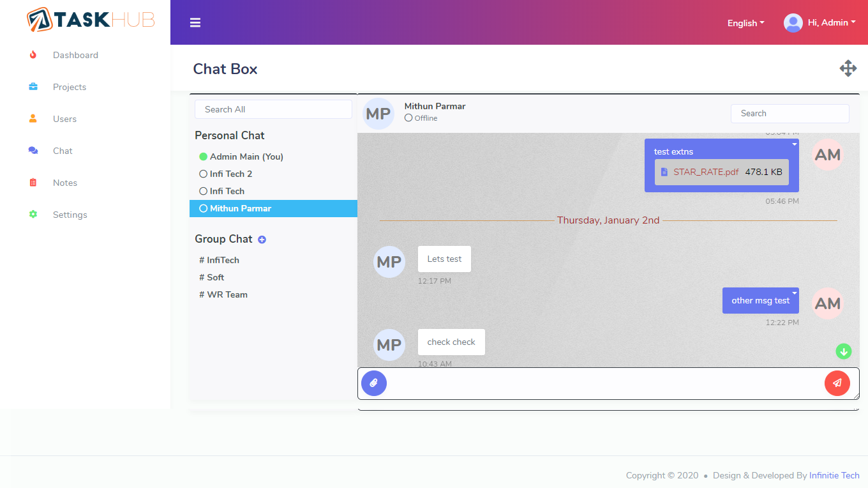Image resolution: width=868 pixels, height=488 pixels.
Task: Click the message text input area
Action: 605,383
